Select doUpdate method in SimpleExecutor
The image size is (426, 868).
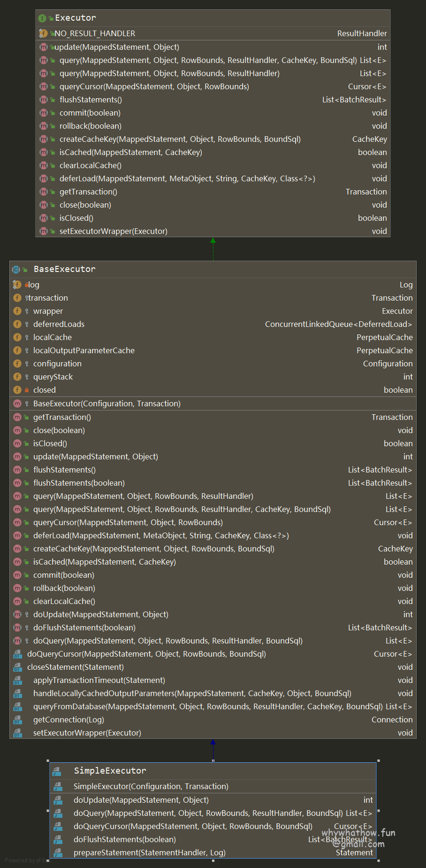[x=141, y=800]
